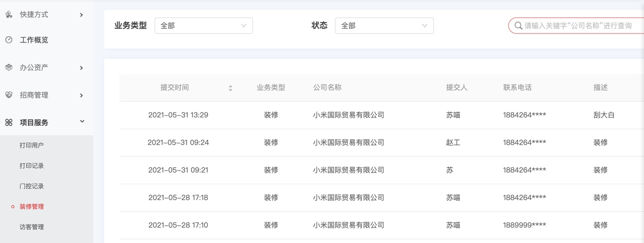Click the 办公资产 box icon
The image size is (644, 243).
pos(9,67)
